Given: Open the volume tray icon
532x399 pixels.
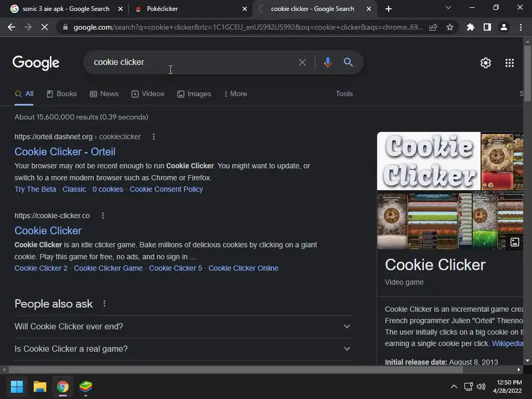Looking at the screenshot, I should (481, 387).
